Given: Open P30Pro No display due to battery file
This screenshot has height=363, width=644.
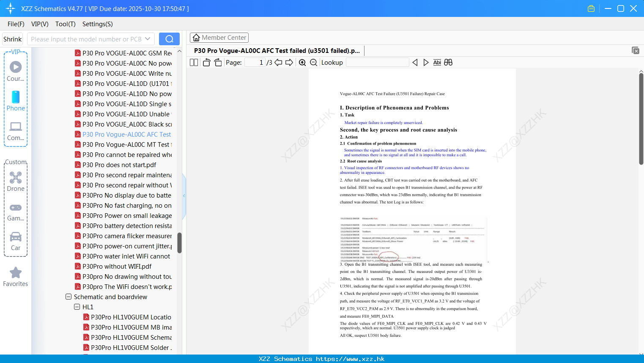Looking at the screenshot, I should [123, 195].
